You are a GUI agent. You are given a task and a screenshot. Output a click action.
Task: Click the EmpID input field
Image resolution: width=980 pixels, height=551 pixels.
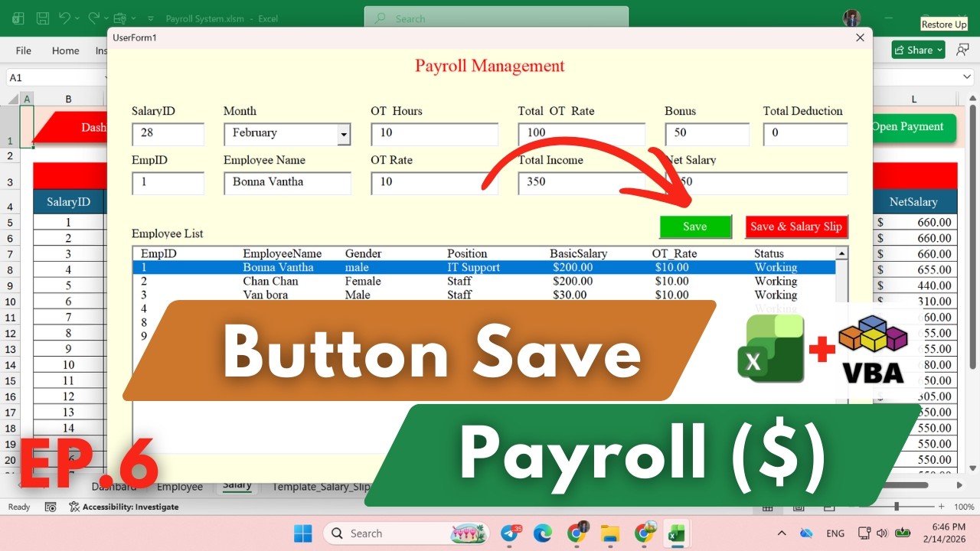tap(168, 183)
